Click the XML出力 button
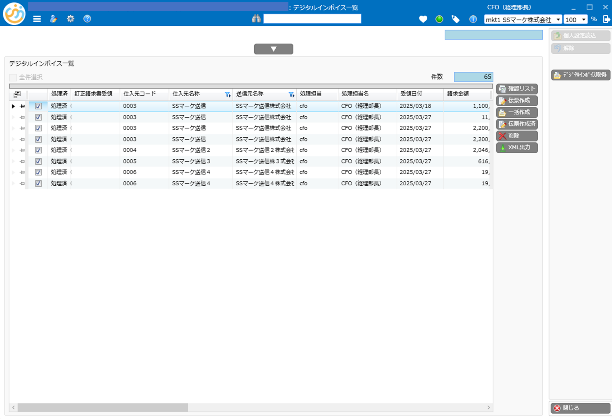612x419 pixels. 517,147
